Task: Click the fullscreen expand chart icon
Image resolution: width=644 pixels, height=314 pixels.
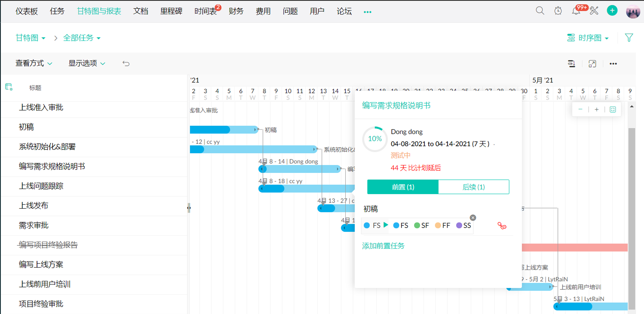Action: click(592, 64)
